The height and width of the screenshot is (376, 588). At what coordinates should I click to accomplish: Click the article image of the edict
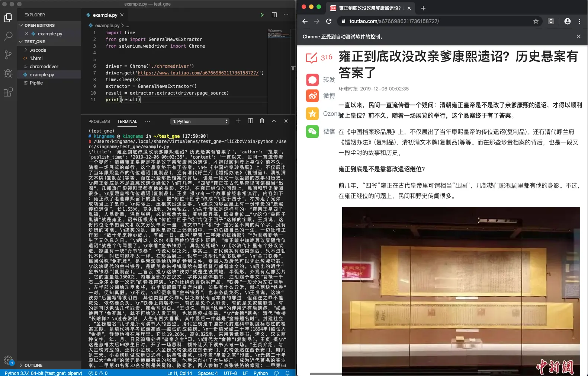(461, 291)
